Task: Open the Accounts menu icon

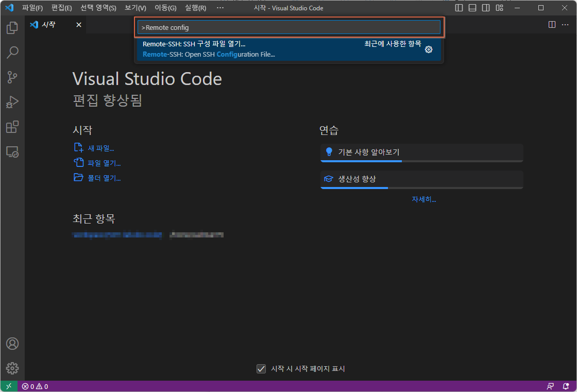Action: click(x=12, y=344)
